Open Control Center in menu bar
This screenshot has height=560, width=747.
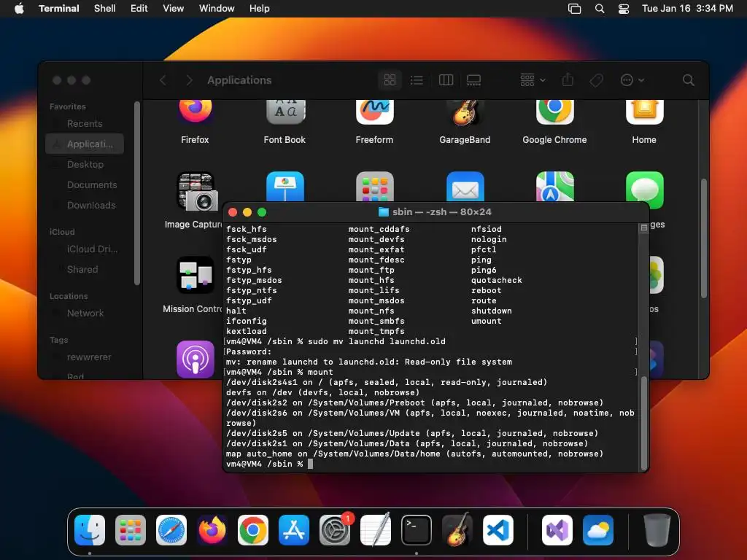(x=624, y=9)
